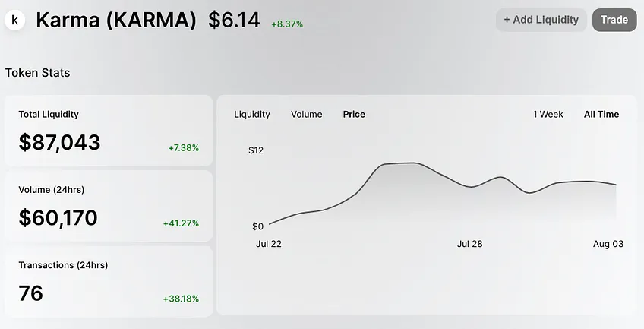Click the $87,043 Total Liquidity value
This screenshot has height=329, width=644.
59,142
